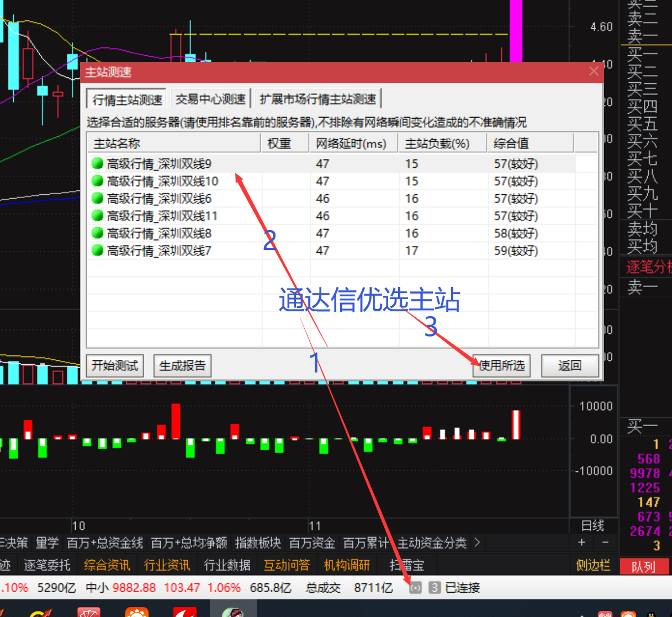Expand more indicator tabs with the arrow
The height and width of the screenshot is (617, 672).
click(477, 542)
